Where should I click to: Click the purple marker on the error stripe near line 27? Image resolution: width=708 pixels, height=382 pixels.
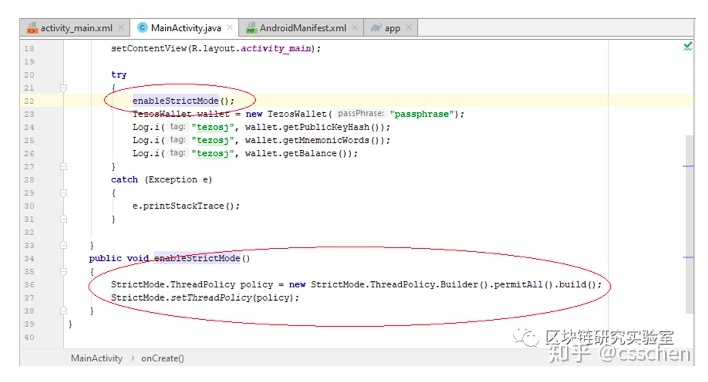click(688, 166)
